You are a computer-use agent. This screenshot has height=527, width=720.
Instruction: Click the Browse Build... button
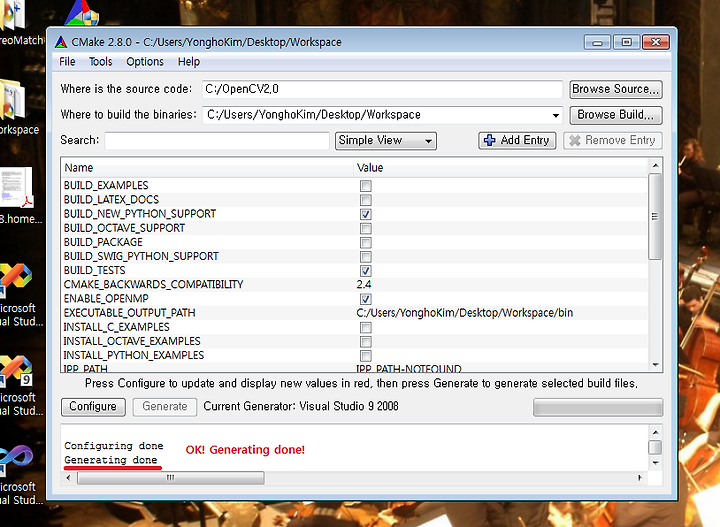click(616, 115)
